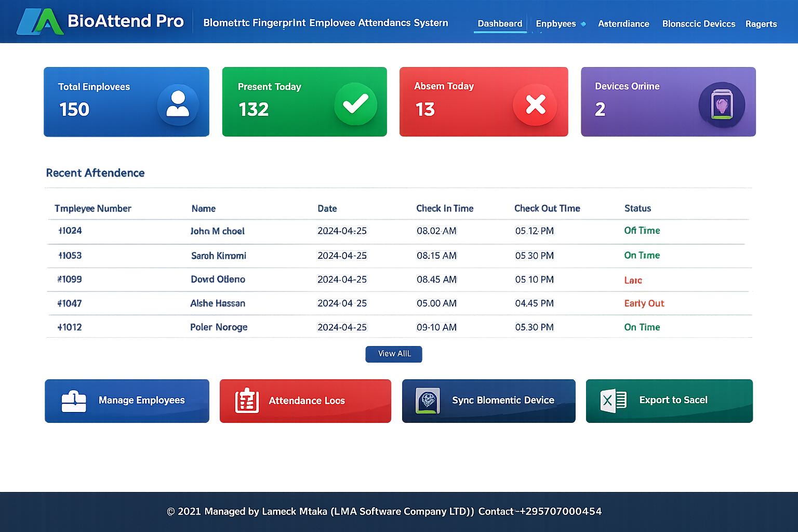Click the name Peter Noroge
This screenshot has width=798, height=532.
coord(219,327)
